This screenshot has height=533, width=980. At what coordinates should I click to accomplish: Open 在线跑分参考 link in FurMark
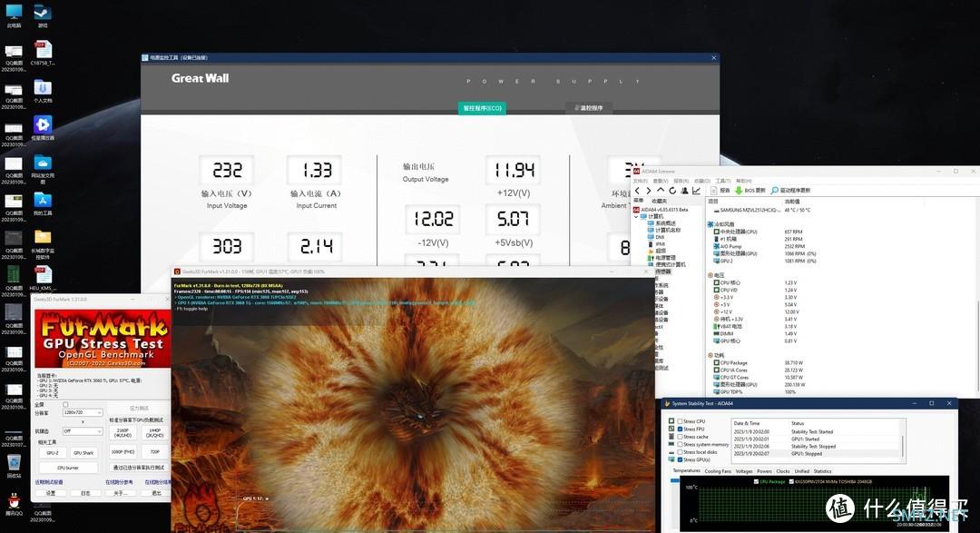[x=120, y=482]
